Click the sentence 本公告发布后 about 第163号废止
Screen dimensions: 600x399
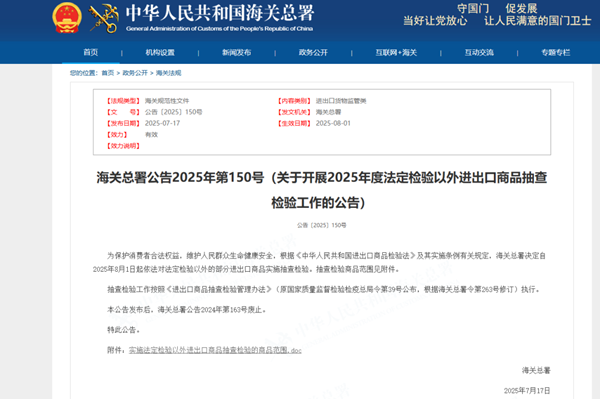(x=186, y=309)
